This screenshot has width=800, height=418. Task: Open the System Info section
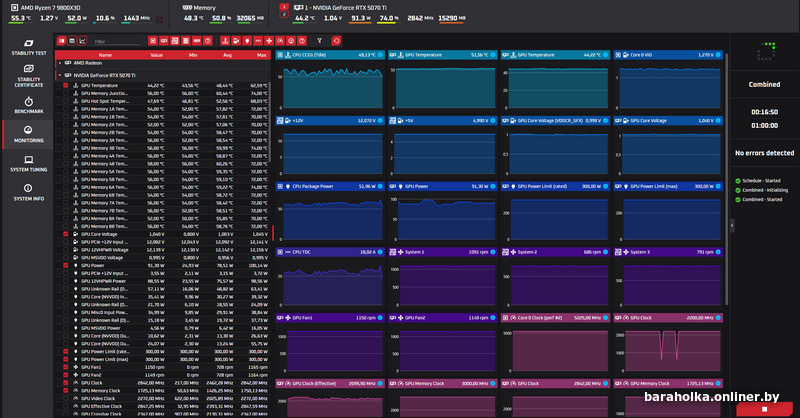point(29,192)
